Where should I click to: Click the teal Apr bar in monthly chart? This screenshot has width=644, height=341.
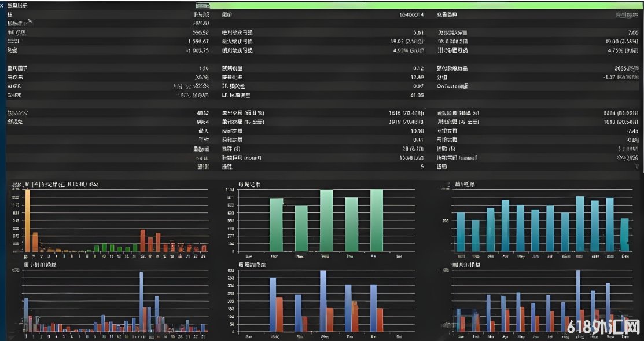point(505,226)
